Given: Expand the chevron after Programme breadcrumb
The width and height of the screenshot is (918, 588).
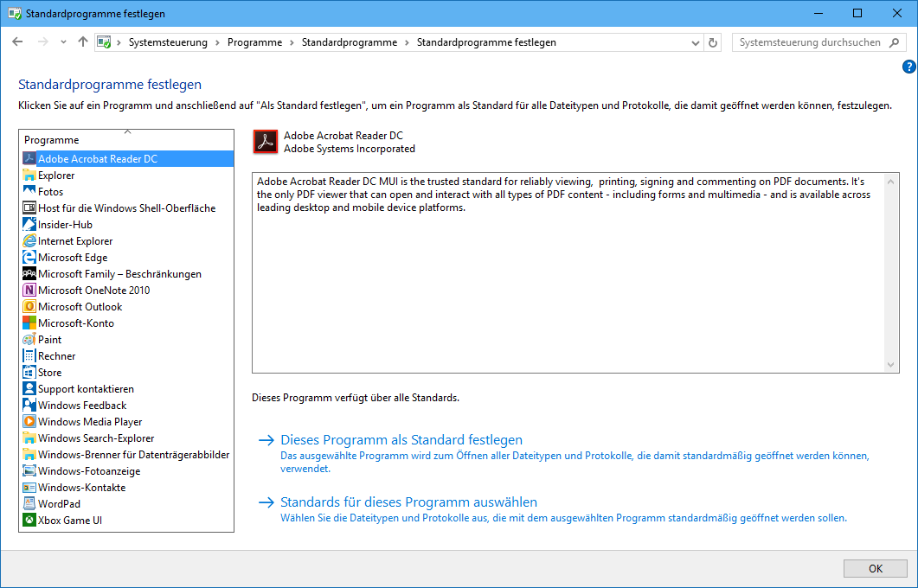Looking at the screenshot, I should (292, 42).
